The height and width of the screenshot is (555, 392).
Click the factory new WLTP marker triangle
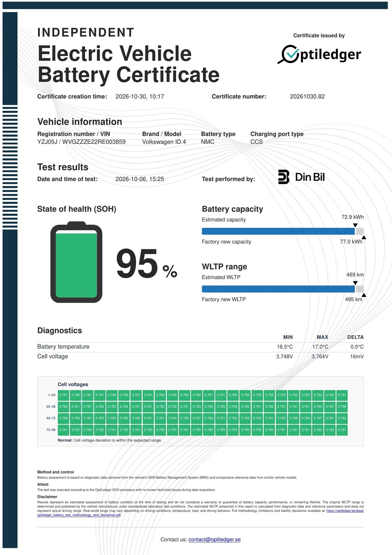click(x=364, y=295)
